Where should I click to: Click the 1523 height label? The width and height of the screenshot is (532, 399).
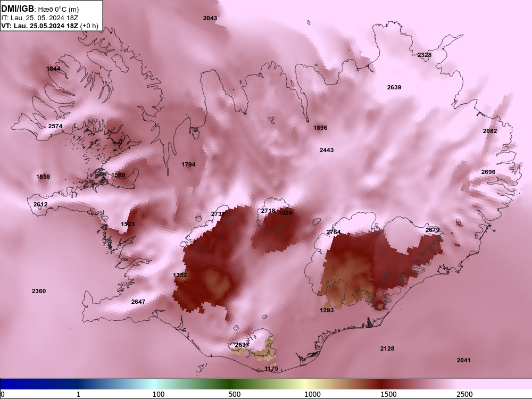pos(128,224)
